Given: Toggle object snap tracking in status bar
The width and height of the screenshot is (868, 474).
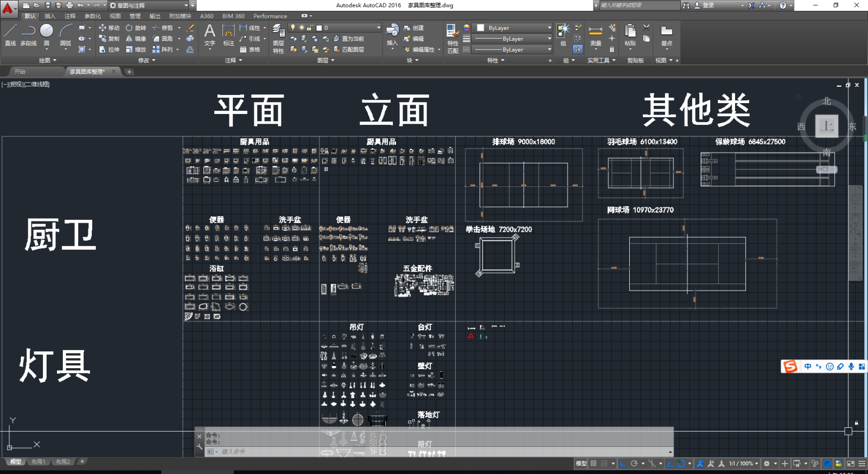Looking at the screenshot, I should (670, 464).
